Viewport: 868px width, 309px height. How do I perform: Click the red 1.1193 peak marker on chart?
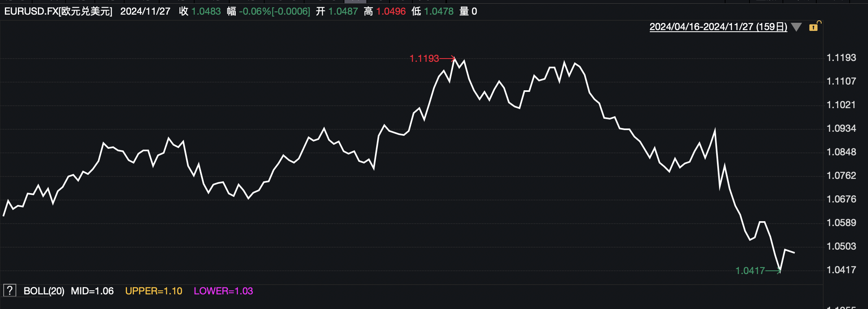(x=424, y=59)
